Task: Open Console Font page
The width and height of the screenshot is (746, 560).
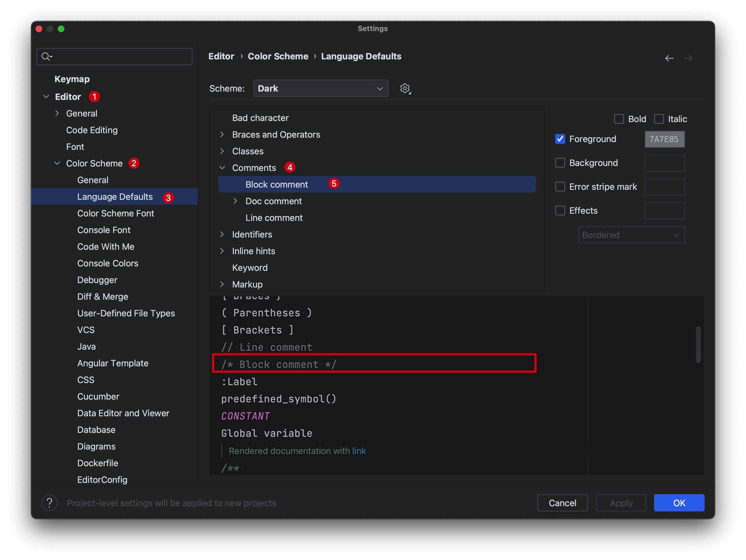Action: pyautogui.click(x=104, y=230)
